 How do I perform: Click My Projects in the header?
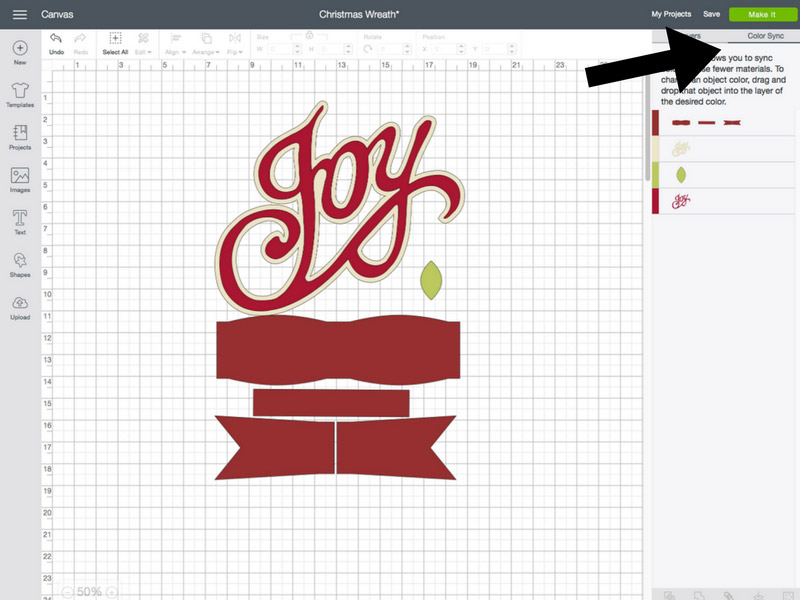[671, 14]
